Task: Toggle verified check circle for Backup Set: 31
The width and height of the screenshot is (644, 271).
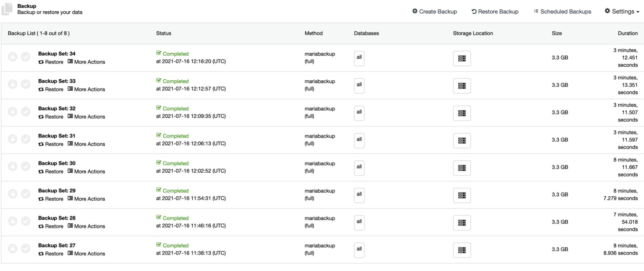Action: point(26,139)
